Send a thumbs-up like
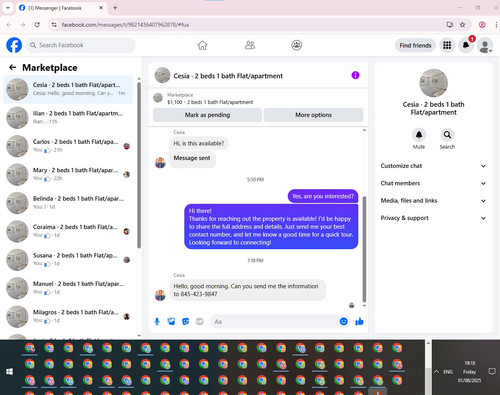The width and height of the screenshot is (500, 395). pyautogui.click(x=359, y=321)
